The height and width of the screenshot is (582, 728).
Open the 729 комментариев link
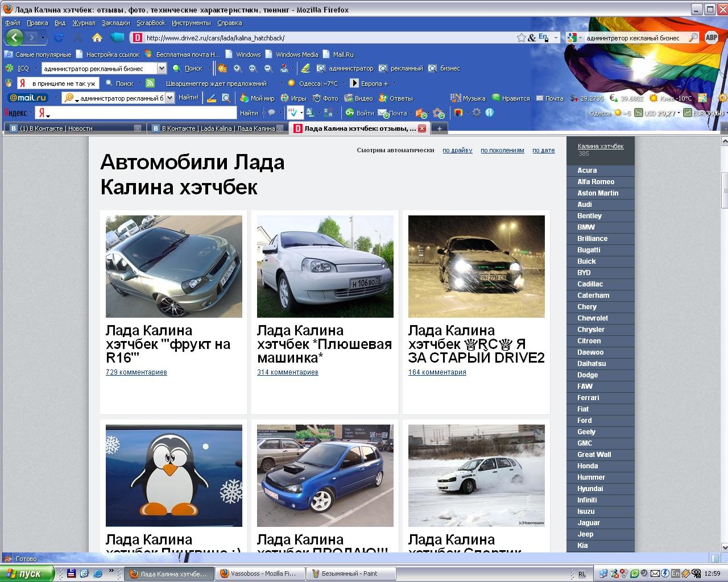point(136,372)
